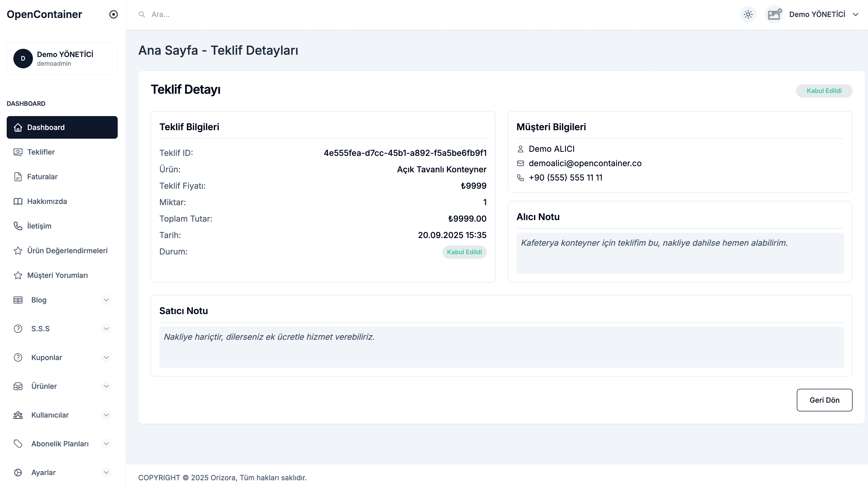Click the Ürün Değerlendirmeleri star icon
This screenshot has height=490, width=868.
18,251
